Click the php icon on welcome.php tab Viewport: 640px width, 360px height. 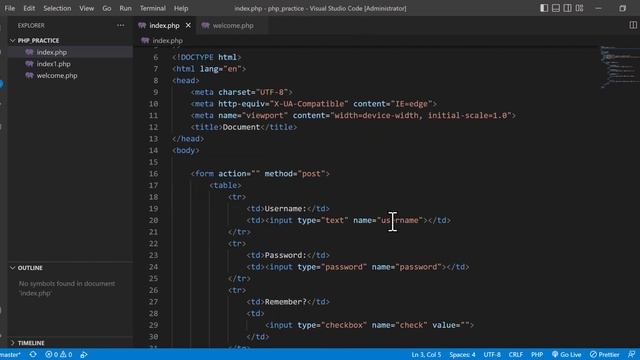click(205, 25)
